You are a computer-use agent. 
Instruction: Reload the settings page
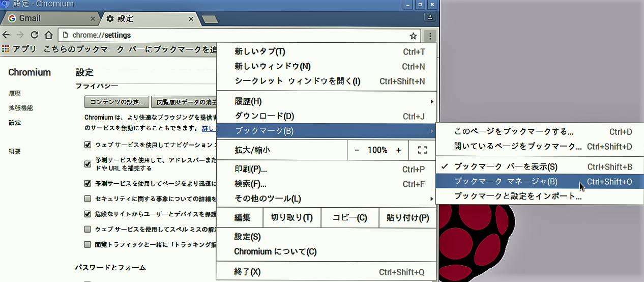[35, 35]
